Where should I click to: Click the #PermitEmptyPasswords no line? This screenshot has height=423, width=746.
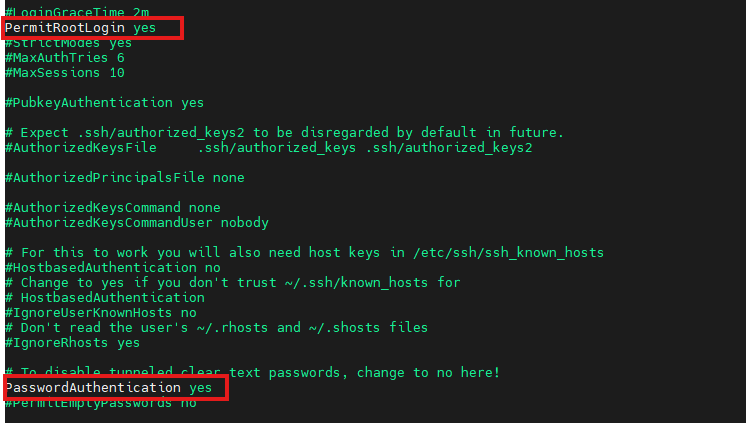100,403
